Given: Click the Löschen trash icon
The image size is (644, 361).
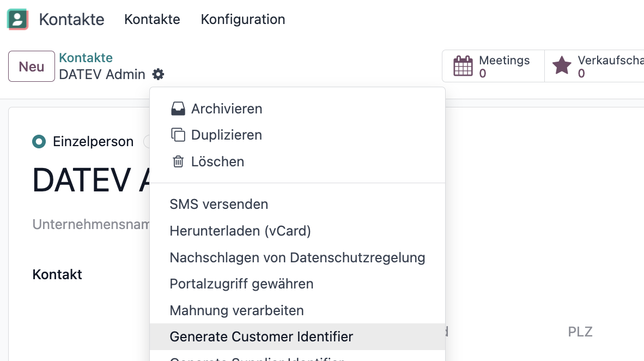Looking at the screenshot, I should [x=178, y=161].
